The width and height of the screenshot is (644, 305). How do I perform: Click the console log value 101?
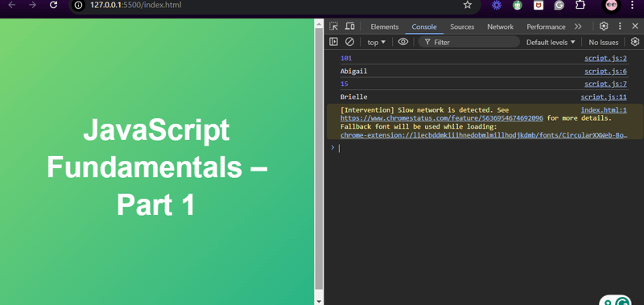pyautogui.click(x=346, y=58)
